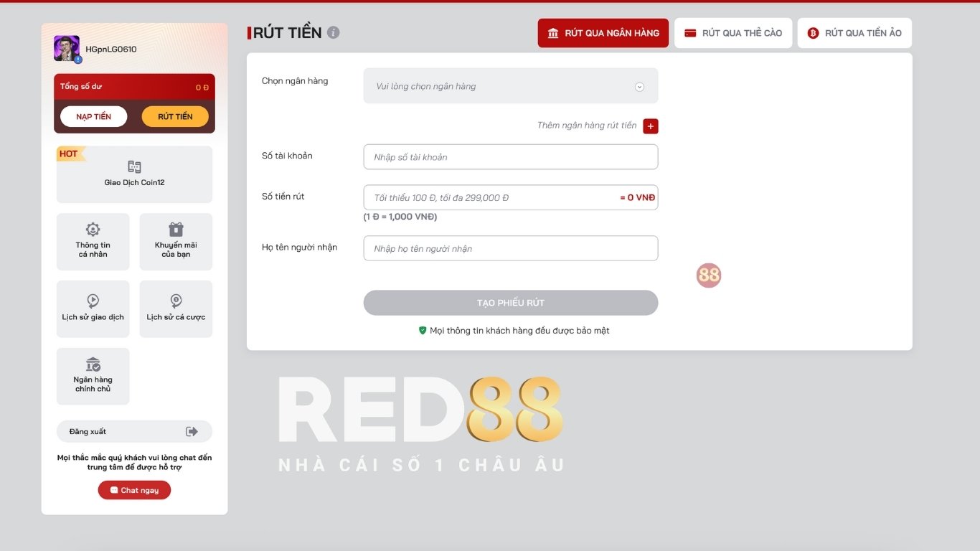Click the chevron arrow in bank selector
The width and height of the screenshot is (980, 551).
639,87
